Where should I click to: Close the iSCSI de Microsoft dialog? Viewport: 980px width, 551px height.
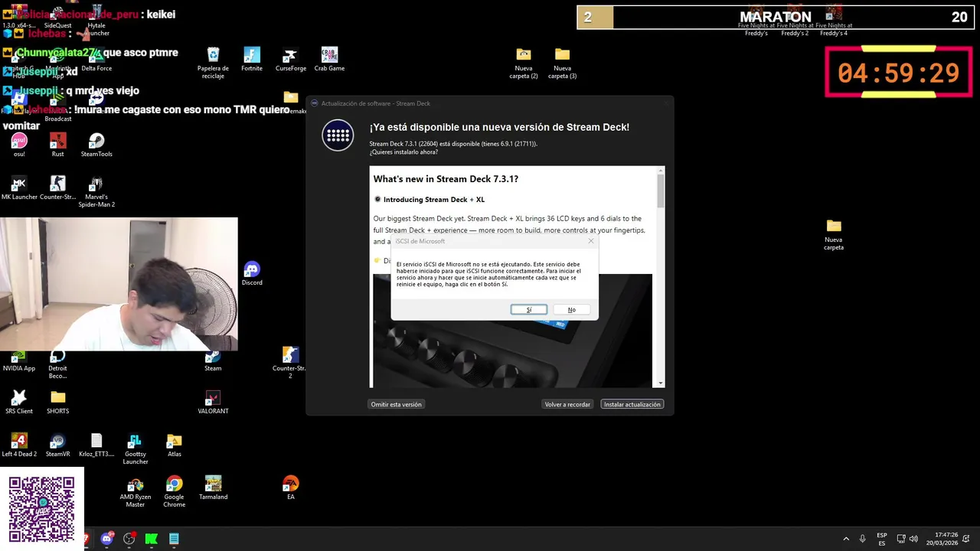(x=590, y=241)
